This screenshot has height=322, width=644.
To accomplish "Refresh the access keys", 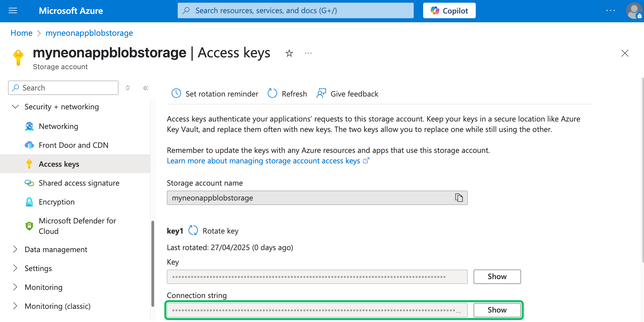I will pyautogui.click(x=287, y=93).
